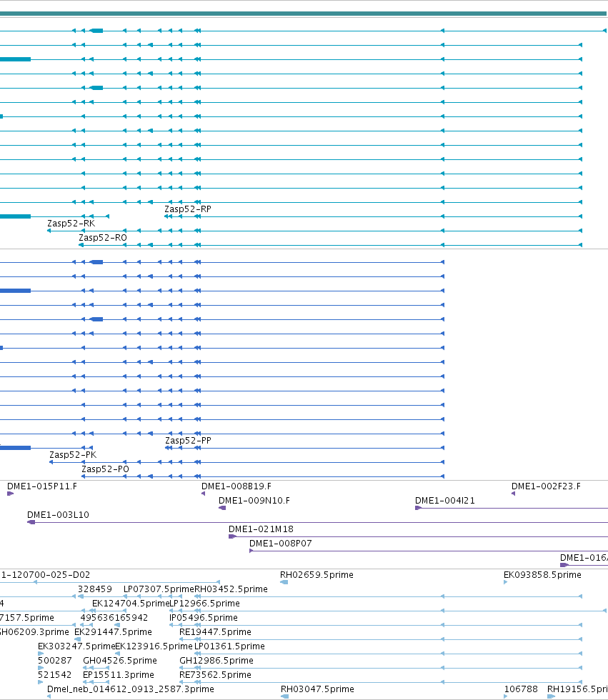This screenshot has height=700, width=608.
Task: Click the DME1-008B19.F feature label
Action: click(x=236, y=486)
